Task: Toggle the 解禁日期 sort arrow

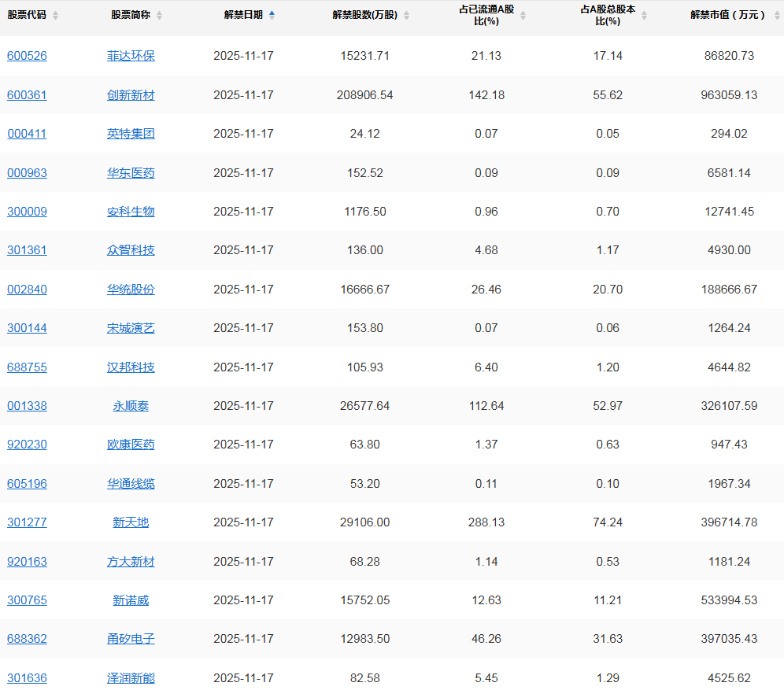Action: pyautogui.click(x=272, y=15)
